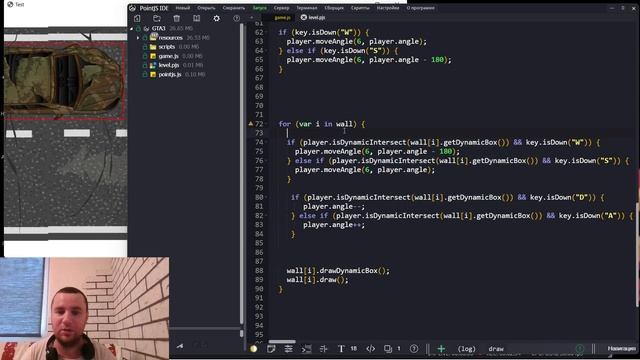
Task: Click the (log) button in bottom bar
Action: [467, 349]
